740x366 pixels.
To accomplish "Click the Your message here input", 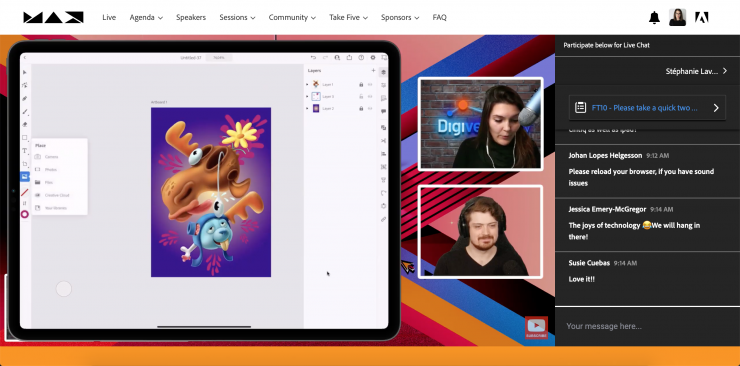I will click(648, 326).
